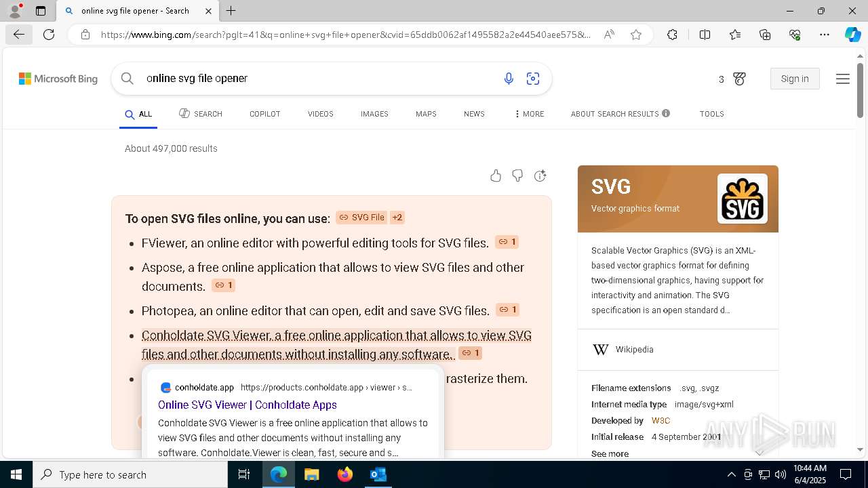Switch to the SEARCH tab
Screen dimensions: 868x488
[201, 114]
